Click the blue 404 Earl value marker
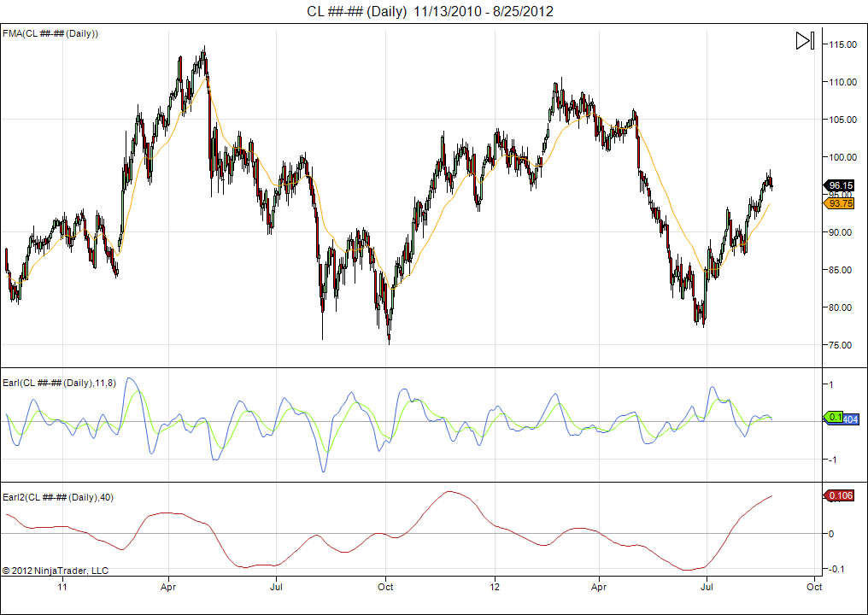The height and width of the screenshot is (615, 868). [850, 419]
